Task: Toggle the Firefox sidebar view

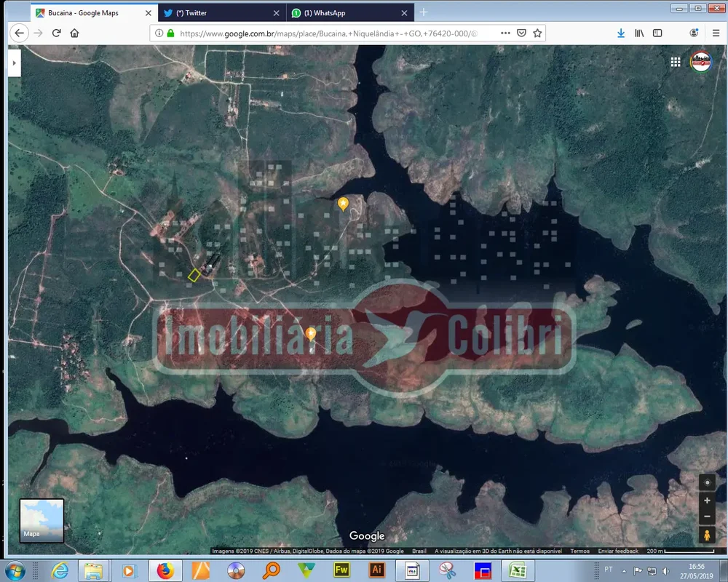Action: click(x=657, y=33)
